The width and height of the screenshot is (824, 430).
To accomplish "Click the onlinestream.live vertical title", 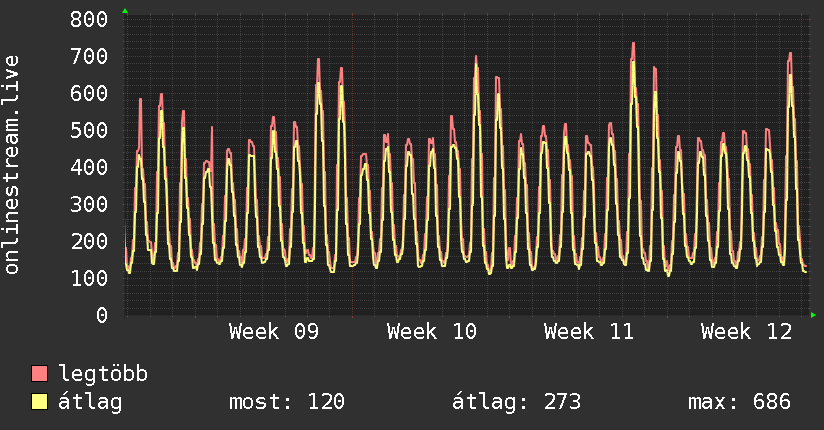I will pyautogui.click(x=12, y=165).
